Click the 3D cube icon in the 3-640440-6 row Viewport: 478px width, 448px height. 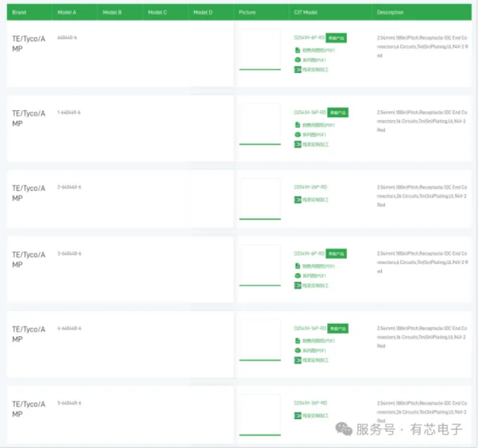[x=297, y=276]
